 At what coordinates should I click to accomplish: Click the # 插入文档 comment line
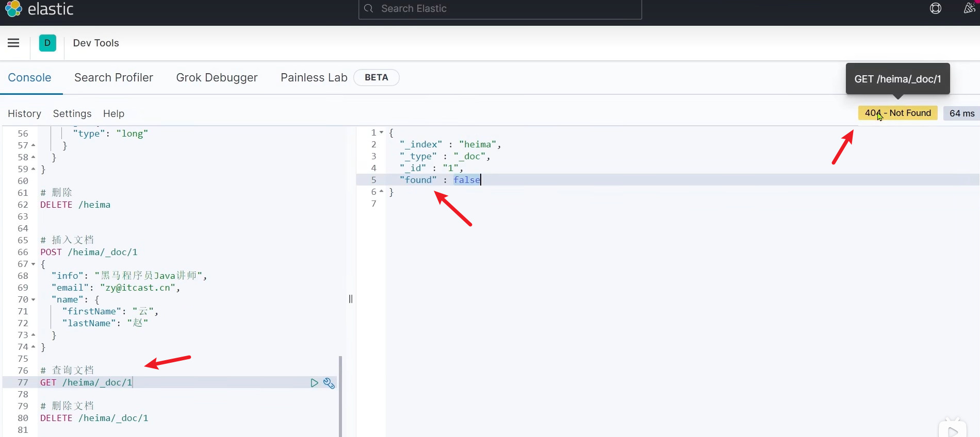pyautogui.click(x=67, y=240)
